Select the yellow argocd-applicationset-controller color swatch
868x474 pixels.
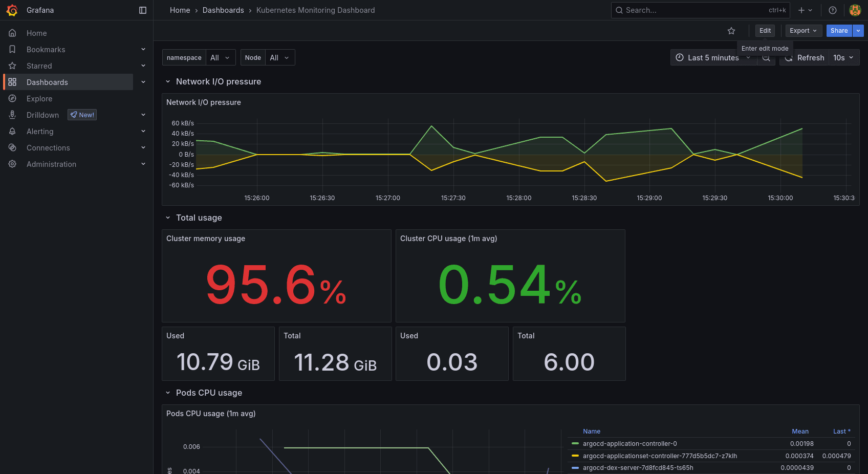click(x=574, y=456)
